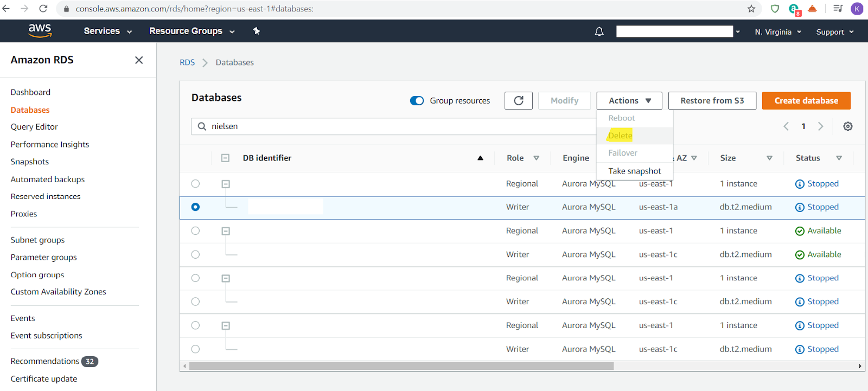Click Restore from S3 button
Screen dimensions: 868x391
[x=712, y=101]
